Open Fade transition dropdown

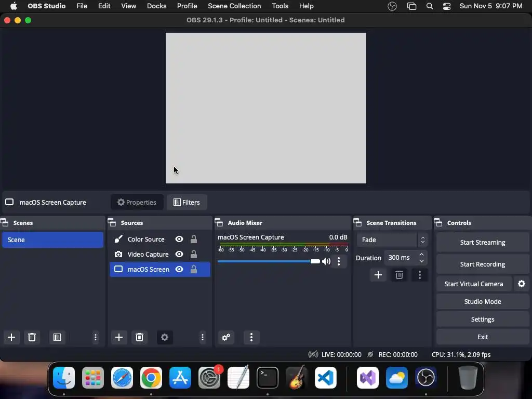tap(392, 240)
